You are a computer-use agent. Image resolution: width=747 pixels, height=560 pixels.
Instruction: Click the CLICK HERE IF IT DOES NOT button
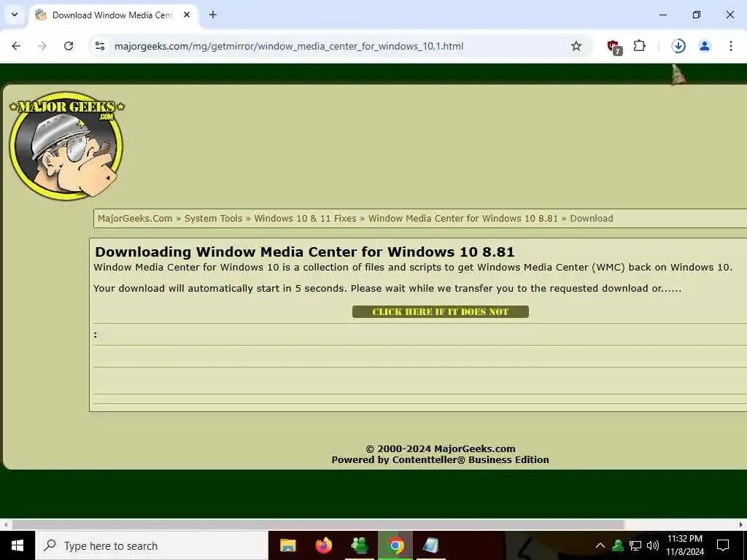[441, 312]
